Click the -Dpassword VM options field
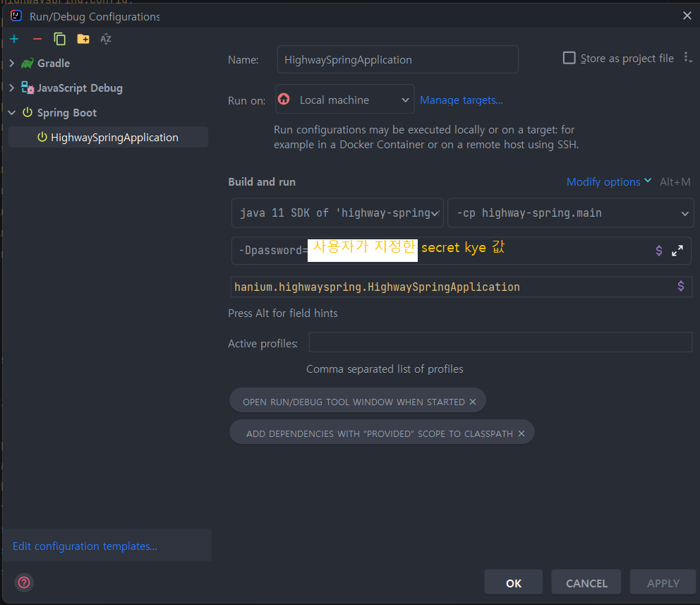Image resolution: width=700 pixels, height=605 pixels. pos(461,251)
